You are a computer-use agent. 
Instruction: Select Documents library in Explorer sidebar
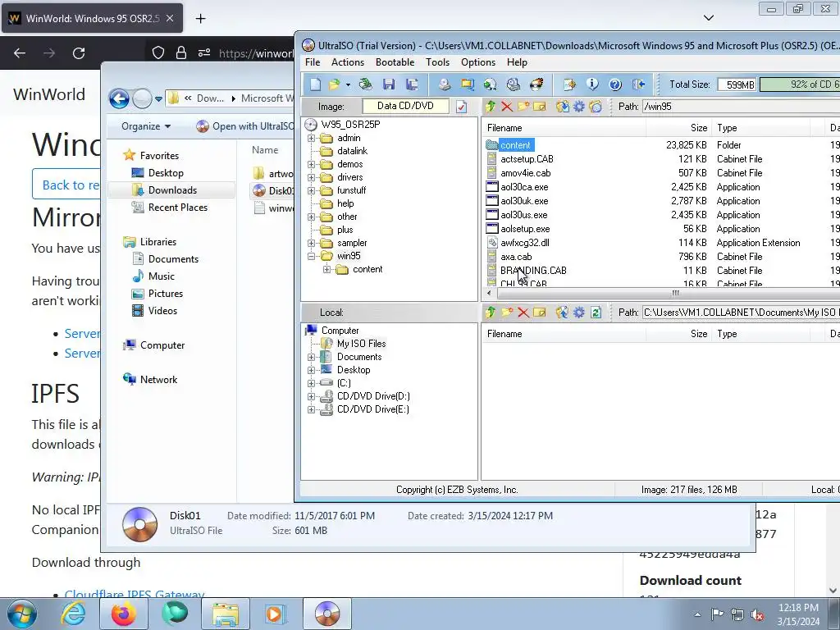[173, 258]
